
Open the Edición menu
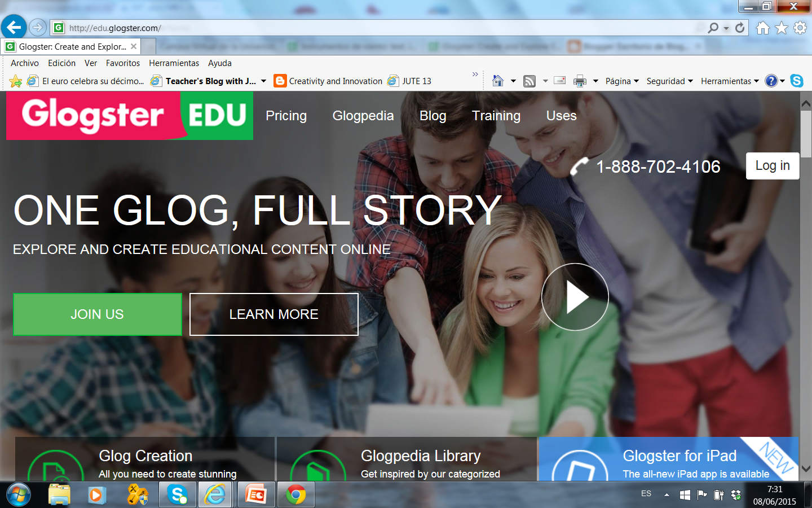click(x=61, y=63)
